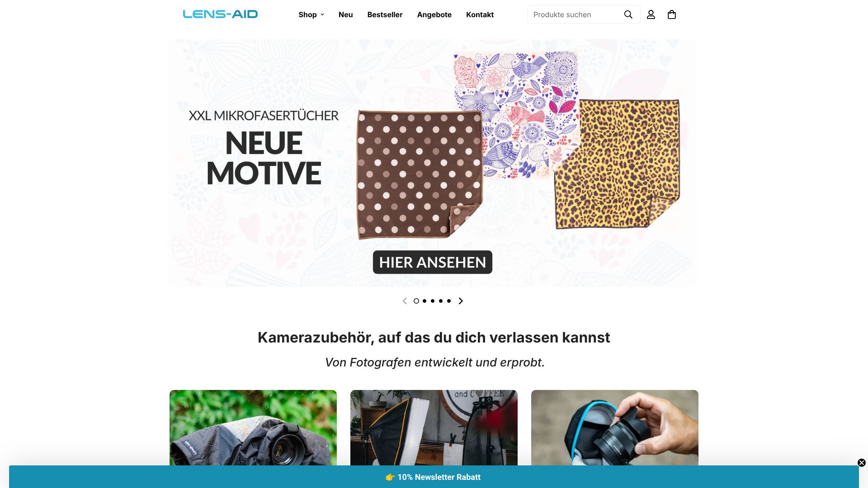Click the HIER ANSEHEN banner button
Screen dimensions: 868x488
(x=432, y=262)
